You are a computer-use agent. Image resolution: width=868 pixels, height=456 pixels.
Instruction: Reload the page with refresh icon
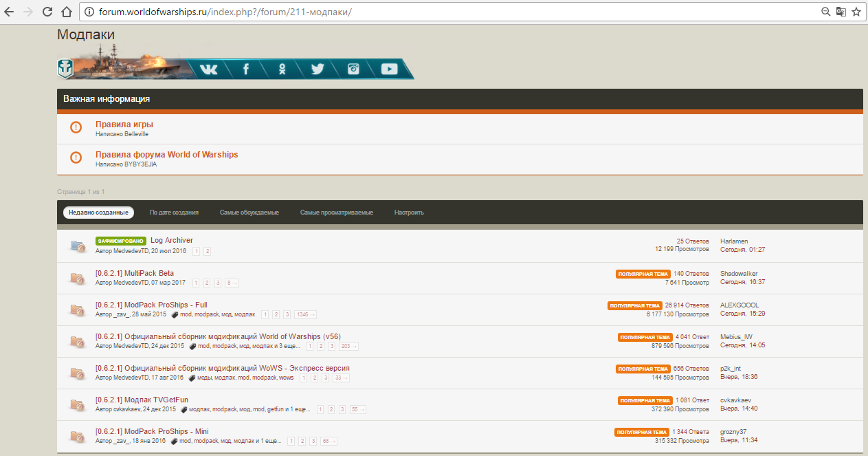click(x=47, y=12)
